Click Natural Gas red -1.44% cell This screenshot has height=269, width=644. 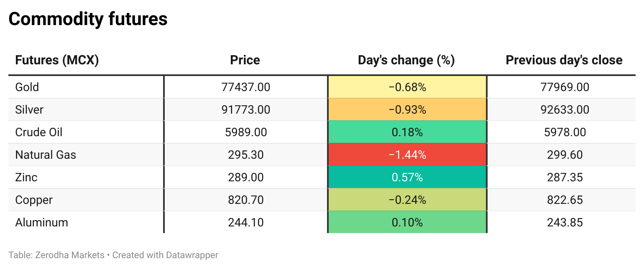(x=407, y=155)
